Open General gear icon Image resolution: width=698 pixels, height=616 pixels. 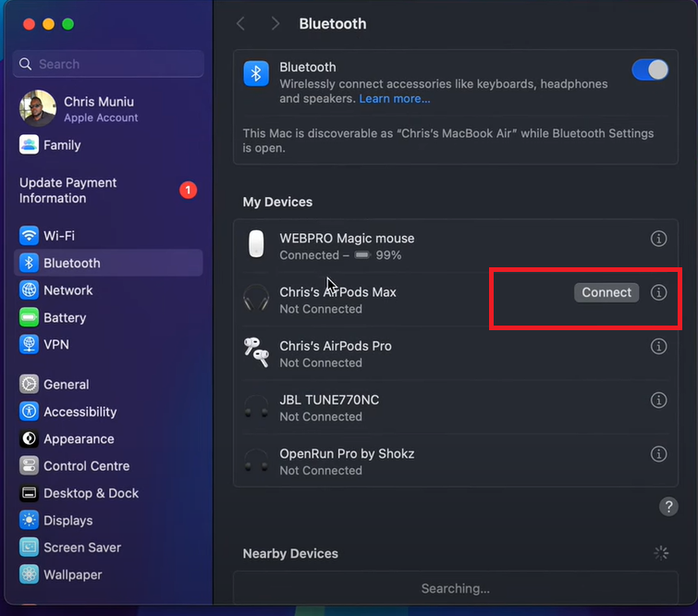(29, 385)
